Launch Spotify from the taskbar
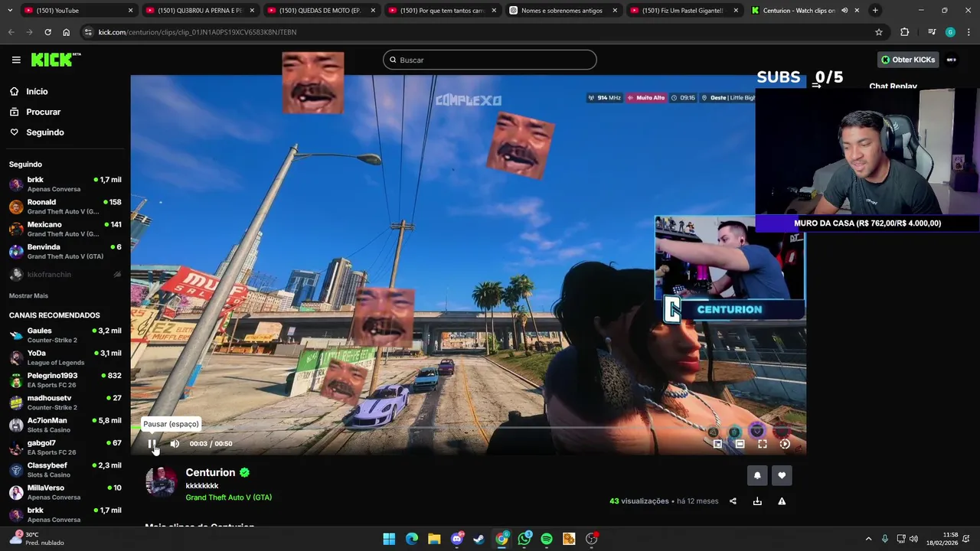This screenshot has width=980, height=551. (547, 539)
